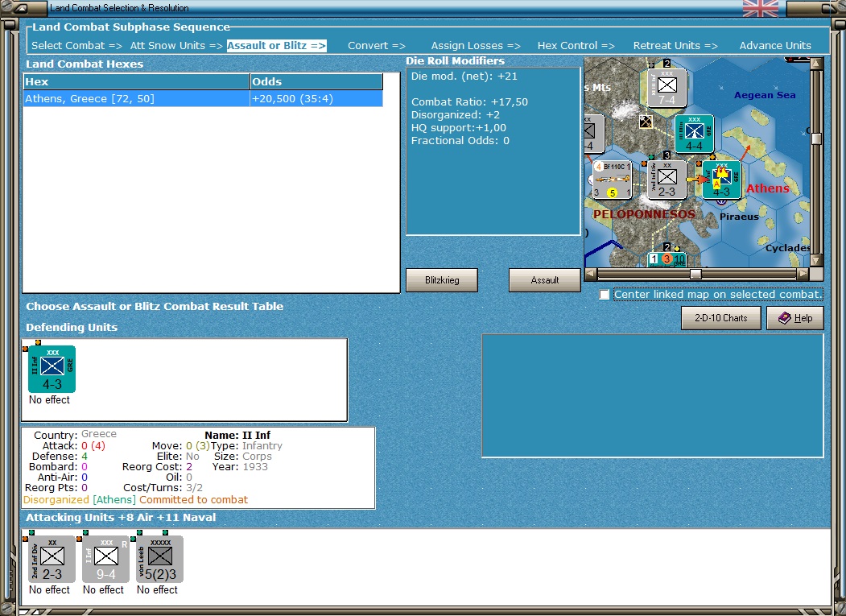Click the map horizontal scrollbar thumb
The height and width of the screenshot is (616, 846).
coord(695,274)
